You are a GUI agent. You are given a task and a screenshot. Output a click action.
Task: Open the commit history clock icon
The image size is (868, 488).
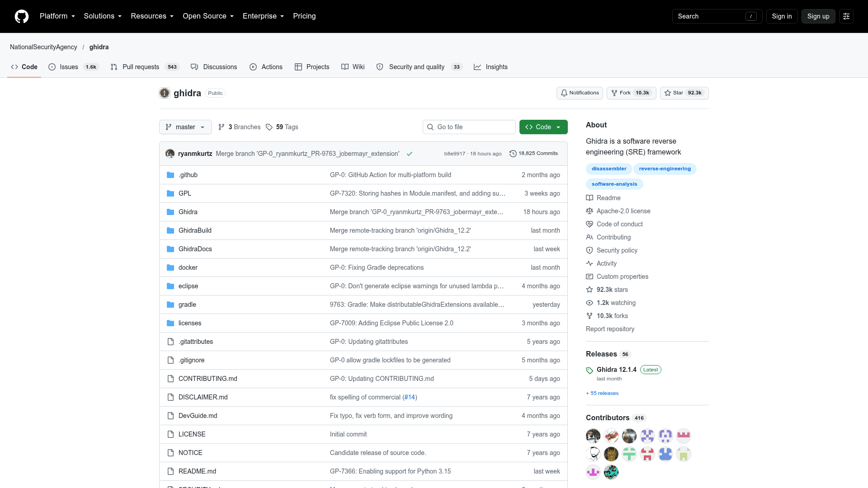click(x=513, y=154)
